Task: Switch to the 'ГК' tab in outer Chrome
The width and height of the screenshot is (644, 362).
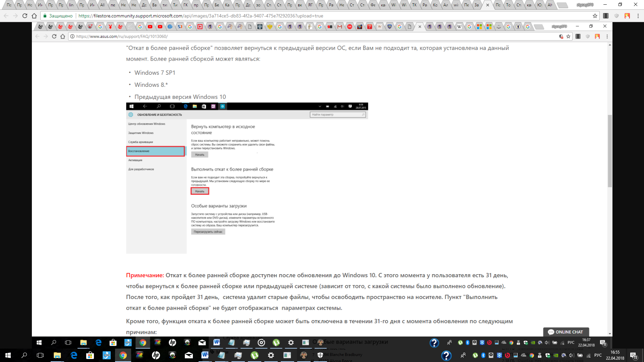Action: (x=185, y=5)
